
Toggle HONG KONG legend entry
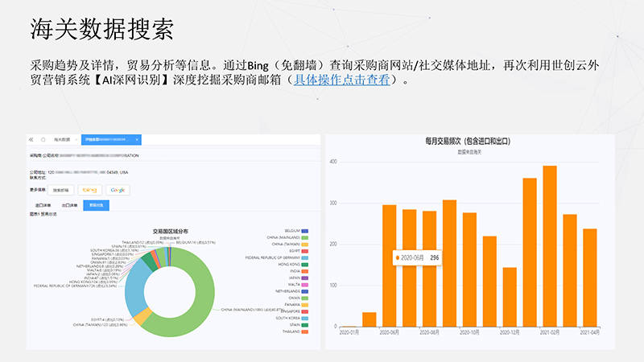[293, 265]
